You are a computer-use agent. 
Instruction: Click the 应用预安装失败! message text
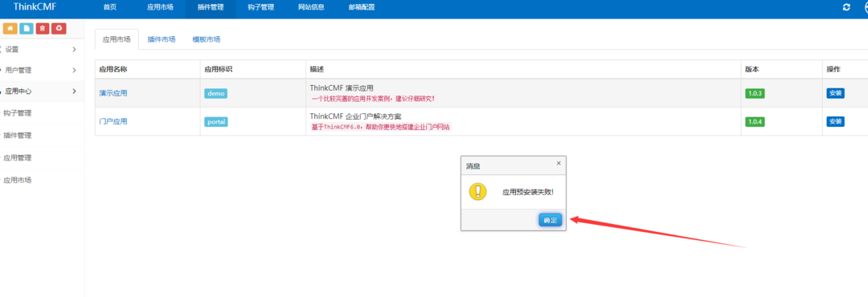[527, 192]
